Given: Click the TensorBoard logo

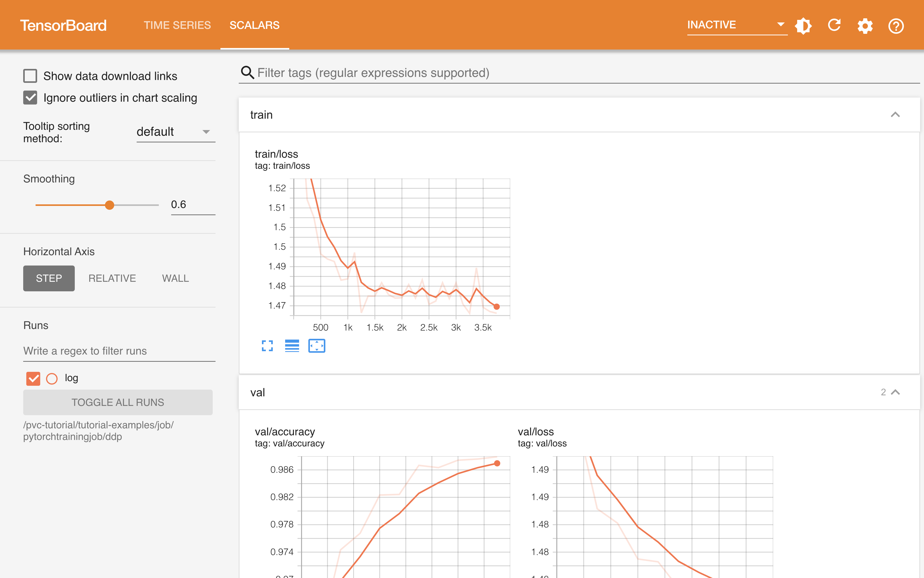Looking at the screenshot, I should coord(63,25).
